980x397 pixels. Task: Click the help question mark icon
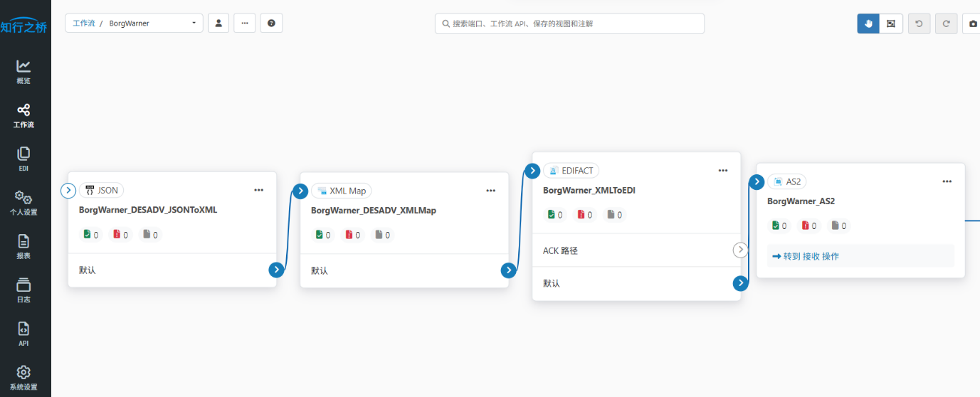[x=271, y=23]
